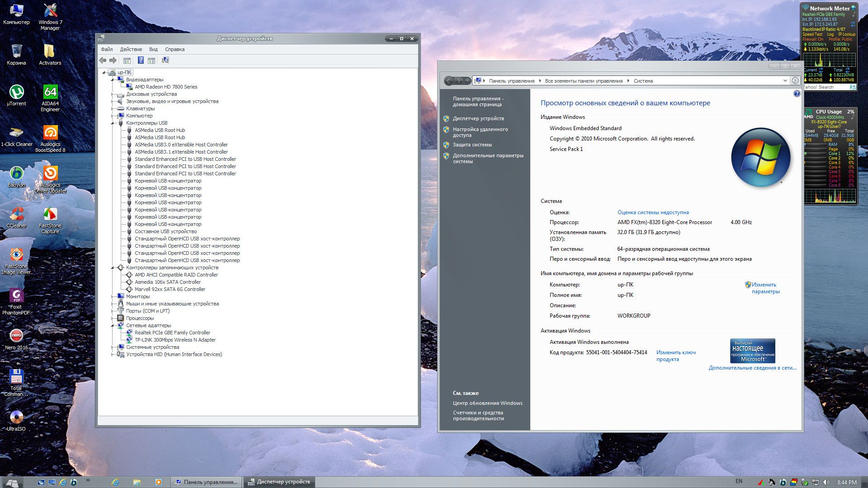
Task: Select the Составное USB устройство item
Action: pyautogui.click(x=165, y=231)
